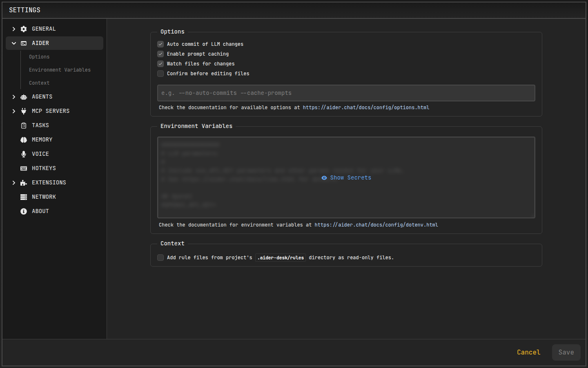Screen dimensions: 588x368
Task: Open the Network settings page
Action: [x=54, y=197]
